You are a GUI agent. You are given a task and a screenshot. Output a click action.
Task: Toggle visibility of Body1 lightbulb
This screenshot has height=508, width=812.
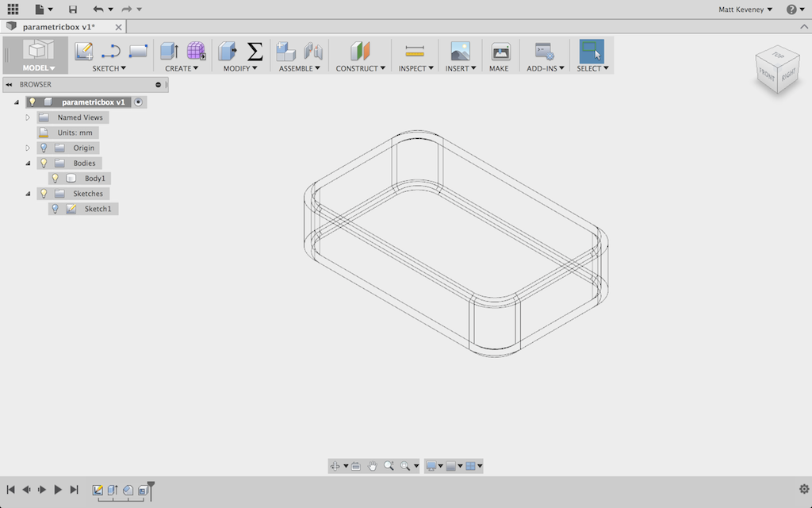(x=54, y=178)
